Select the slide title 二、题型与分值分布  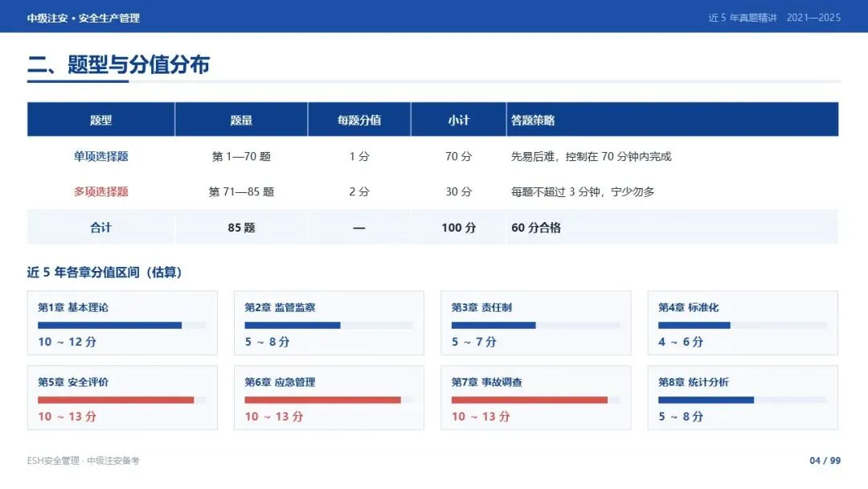(x=118, y=64)
